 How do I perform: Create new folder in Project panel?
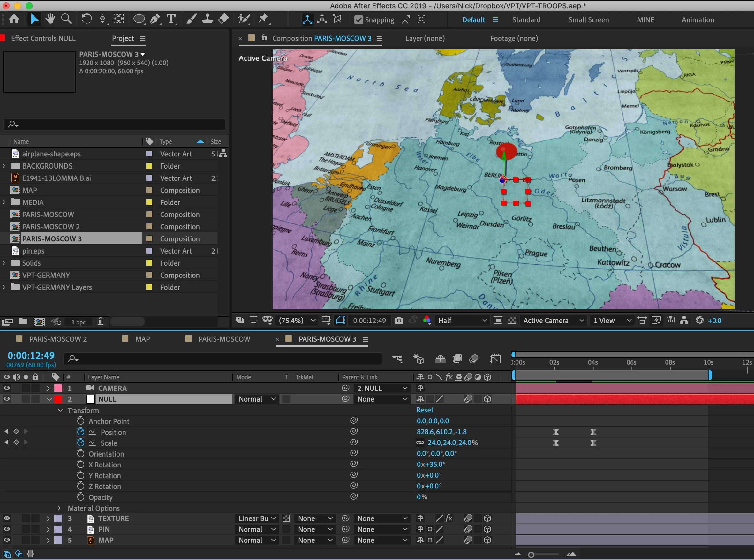[x=23, y=322]
